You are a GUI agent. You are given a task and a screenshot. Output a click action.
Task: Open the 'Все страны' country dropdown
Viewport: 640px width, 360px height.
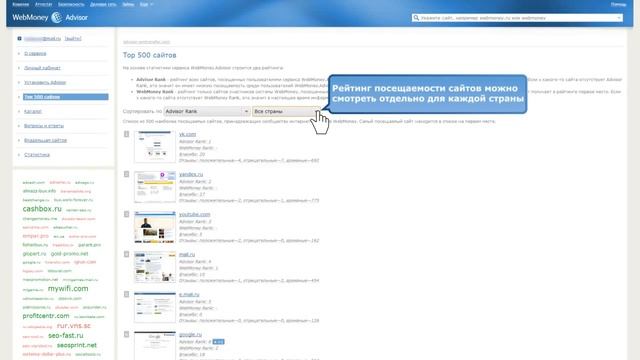[x=286, y=111]
